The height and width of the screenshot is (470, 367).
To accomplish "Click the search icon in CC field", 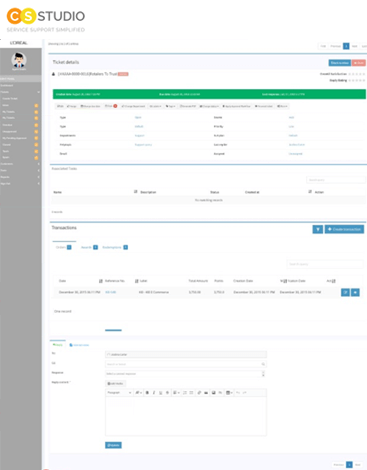I will coord(263,364).
